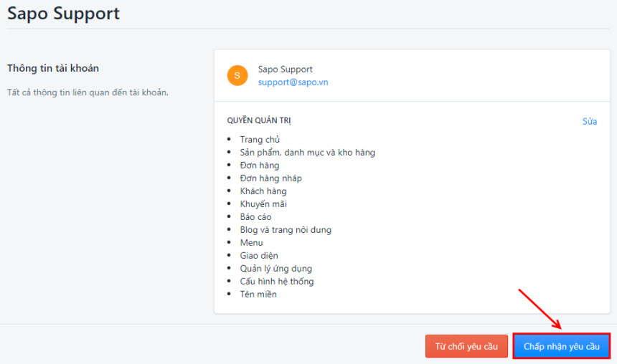The width and height of the screenshot is (617, 364).
Task: Click the Sapo Support account name
Action: coord(286,70)
